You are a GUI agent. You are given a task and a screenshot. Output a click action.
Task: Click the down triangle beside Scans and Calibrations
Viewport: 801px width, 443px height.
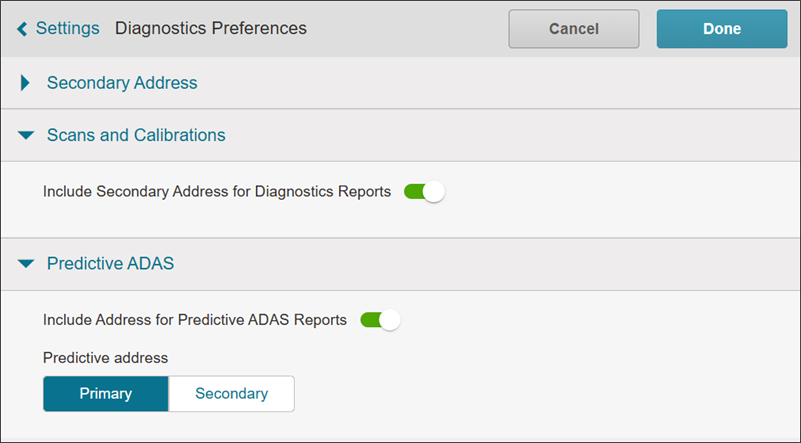click(26, 135)
